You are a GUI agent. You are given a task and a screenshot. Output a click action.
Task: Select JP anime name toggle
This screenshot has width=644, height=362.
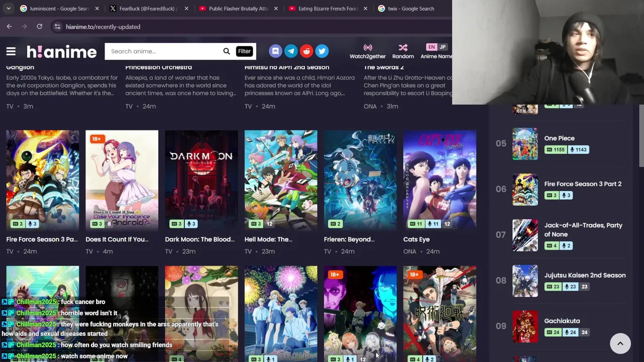(442, 47)
